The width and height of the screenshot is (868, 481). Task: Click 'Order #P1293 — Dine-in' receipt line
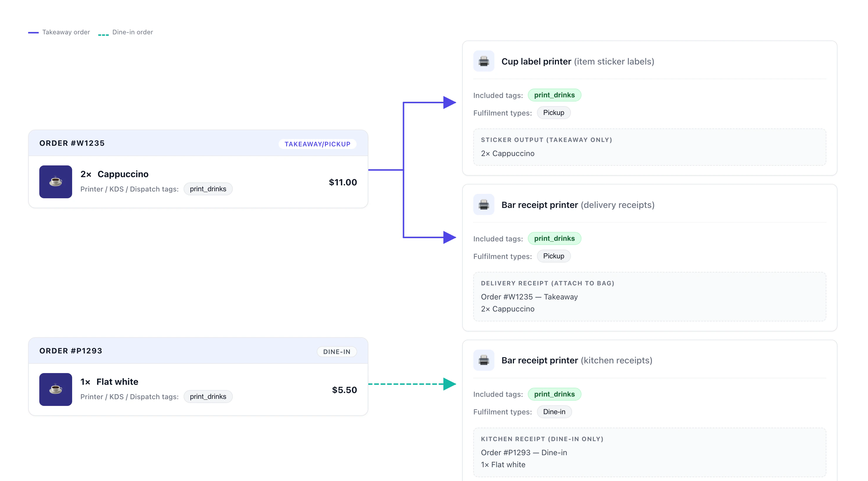point(524,452)
